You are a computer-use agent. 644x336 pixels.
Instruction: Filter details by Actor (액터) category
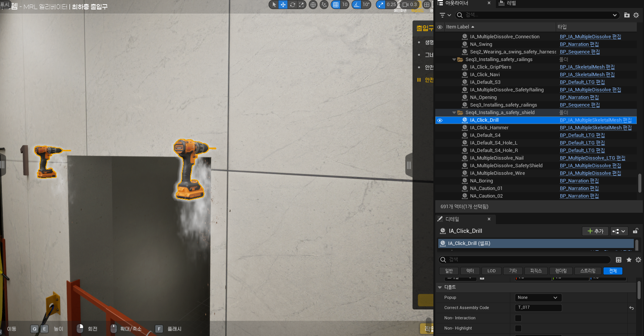click(x=470, y=271)
